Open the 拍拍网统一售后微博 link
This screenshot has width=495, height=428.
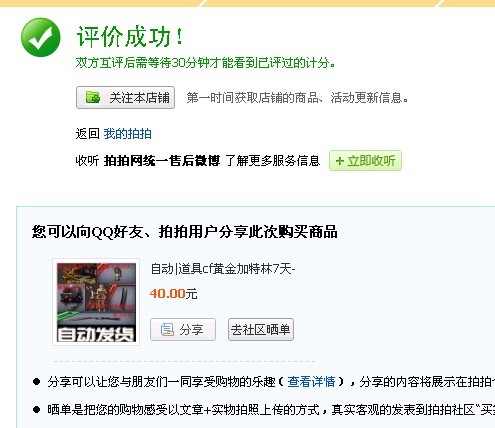[162, 161]
